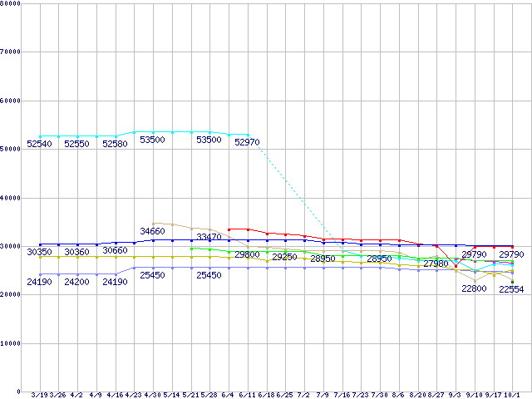Select the 52550 value on cyan line

tap(77, 144)
